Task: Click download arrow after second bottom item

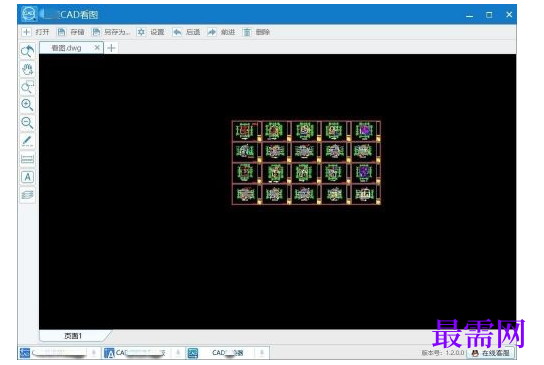Action: pos(178,353)
